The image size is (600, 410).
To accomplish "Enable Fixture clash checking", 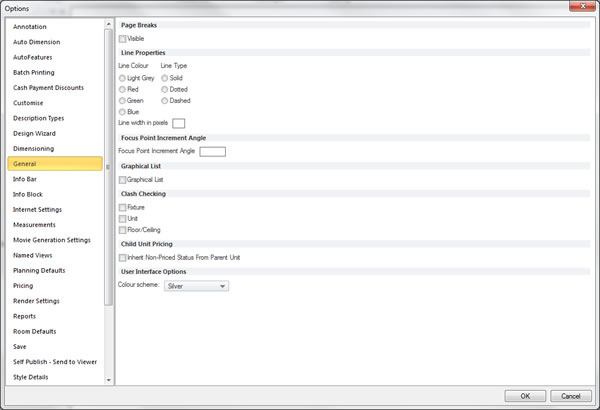I will click(123, 207).
